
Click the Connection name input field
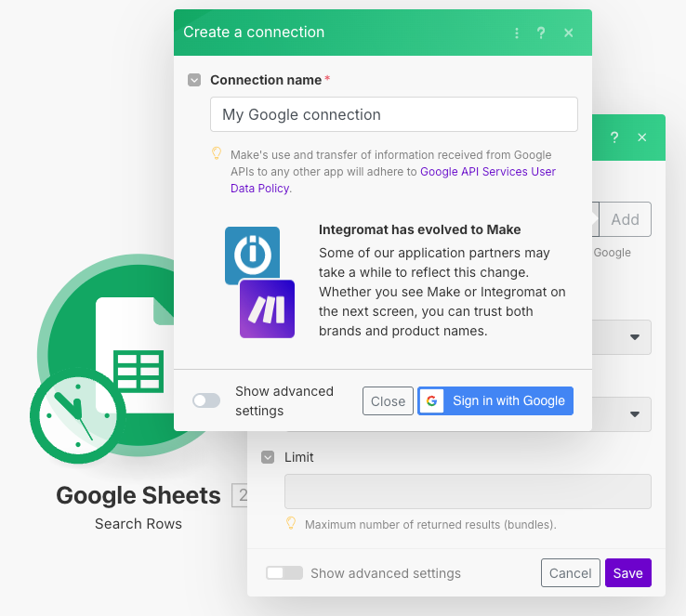tap(394, 114)
